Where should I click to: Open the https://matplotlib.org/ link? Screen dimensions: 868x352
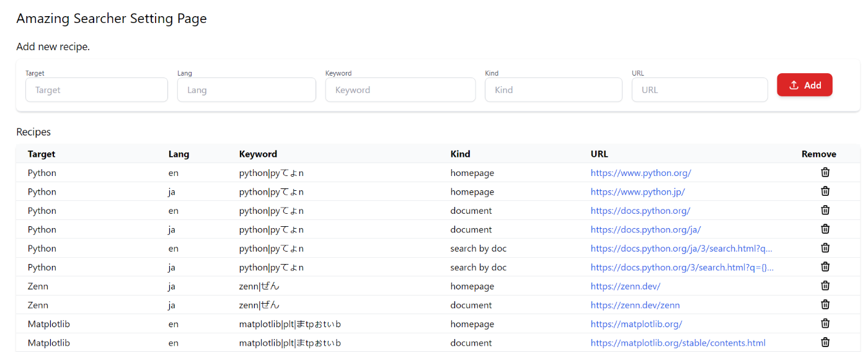click(x=636, y=324)
